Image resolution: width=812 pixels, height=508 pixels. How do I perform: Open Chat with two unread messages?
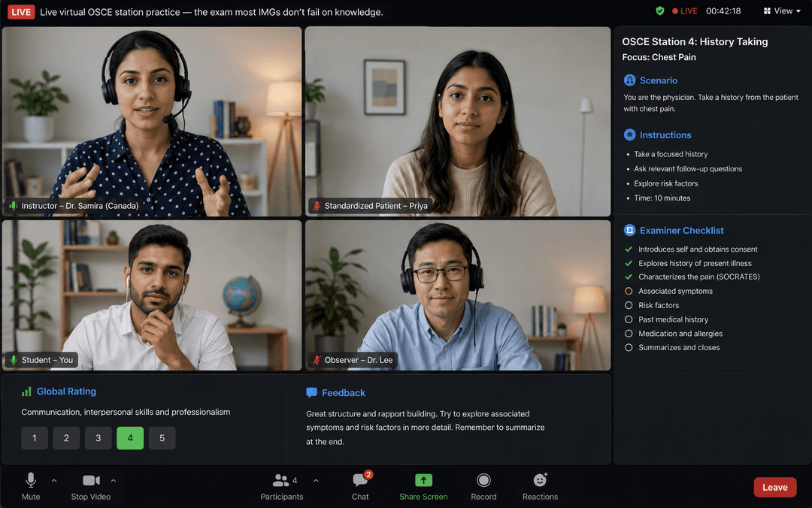360,485
